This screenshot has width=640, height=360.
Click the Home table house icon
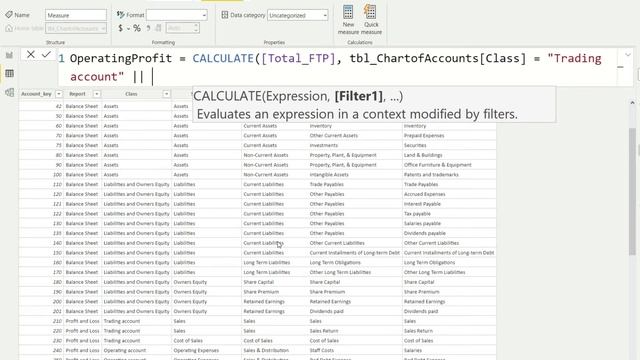(x=9, y=28)
